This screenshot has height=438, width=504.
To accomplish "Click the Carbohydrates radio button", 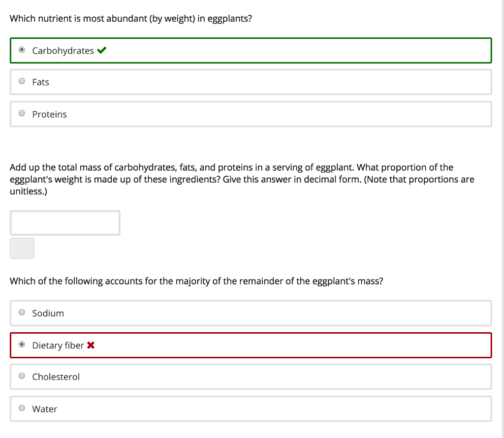I will point(22,49).
